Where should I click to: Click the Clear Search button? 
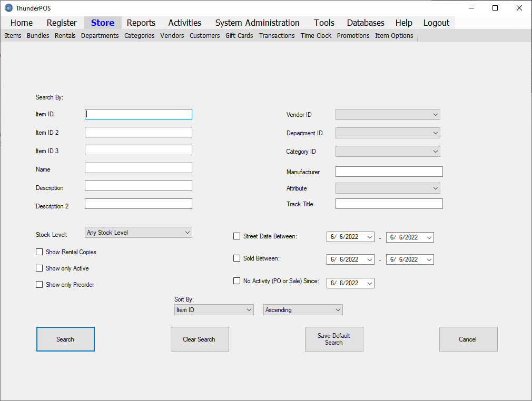[x=200, y=339]
